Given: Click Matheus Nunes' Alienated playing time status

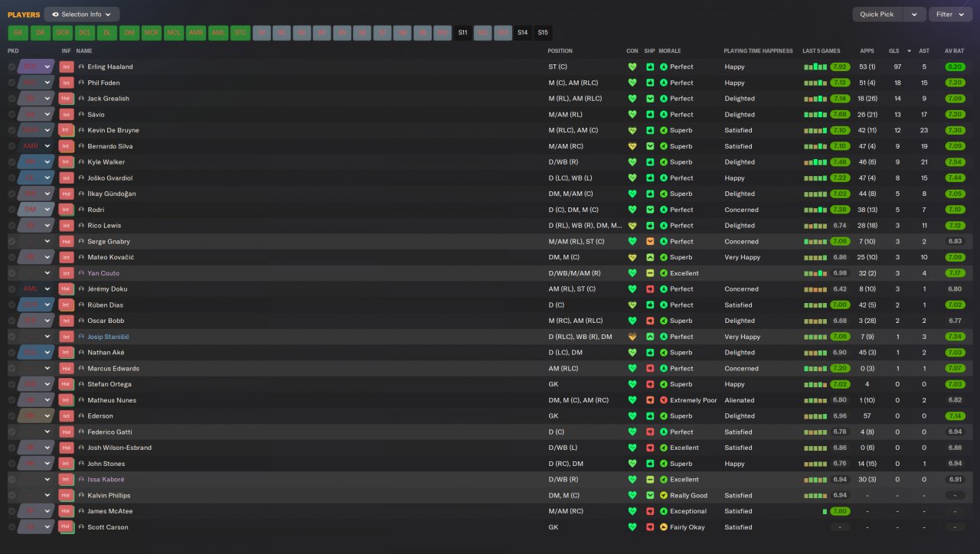Looking at the screenshot, I should pyautogui.click(x=740, y=400).
